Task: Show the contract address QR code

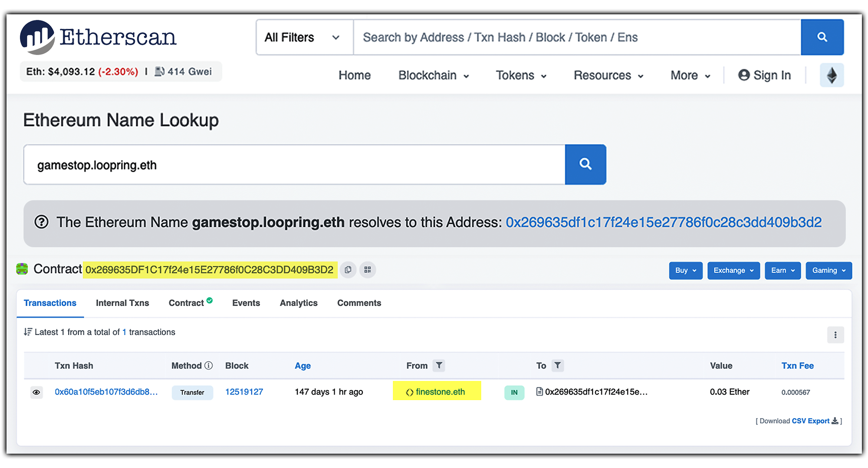Action: [368, 270]
